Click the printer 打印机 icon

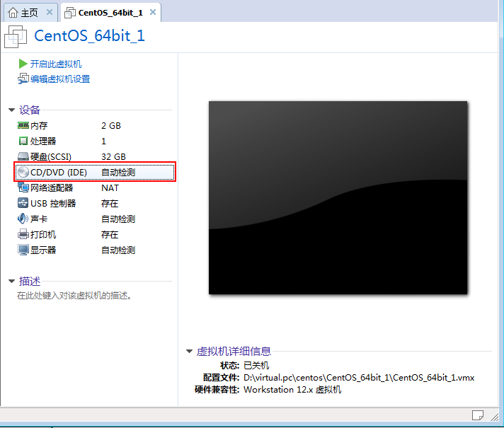pyautogui.click(x=23, y=234)
